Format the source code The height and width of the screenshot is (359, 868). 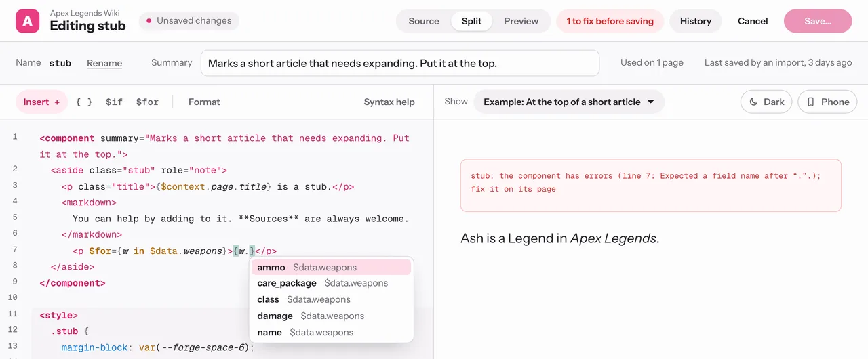(204, 102)
